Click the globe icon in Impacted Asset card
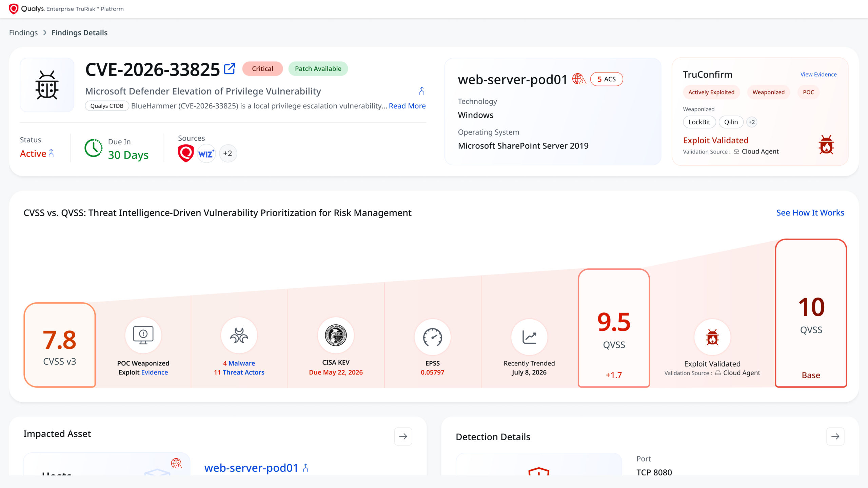 pos(176,463)
